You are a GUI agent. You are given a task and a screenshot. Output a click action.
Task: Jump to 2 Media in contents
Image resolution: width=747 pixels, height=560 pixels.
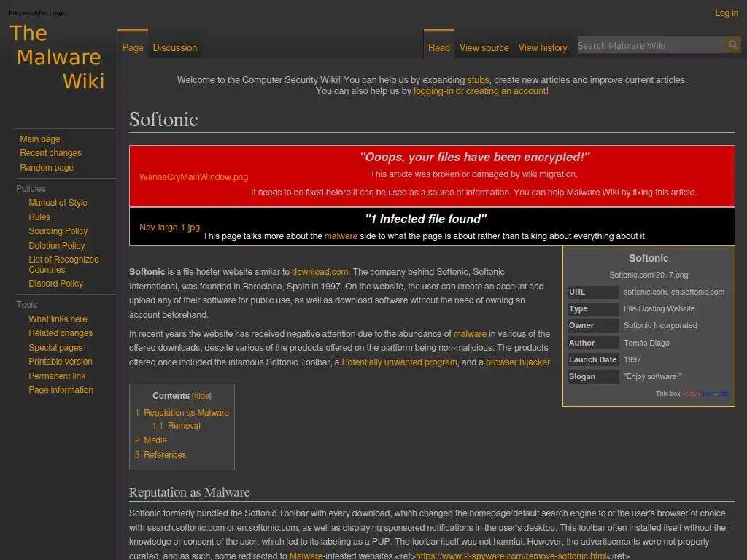(150, 440)
